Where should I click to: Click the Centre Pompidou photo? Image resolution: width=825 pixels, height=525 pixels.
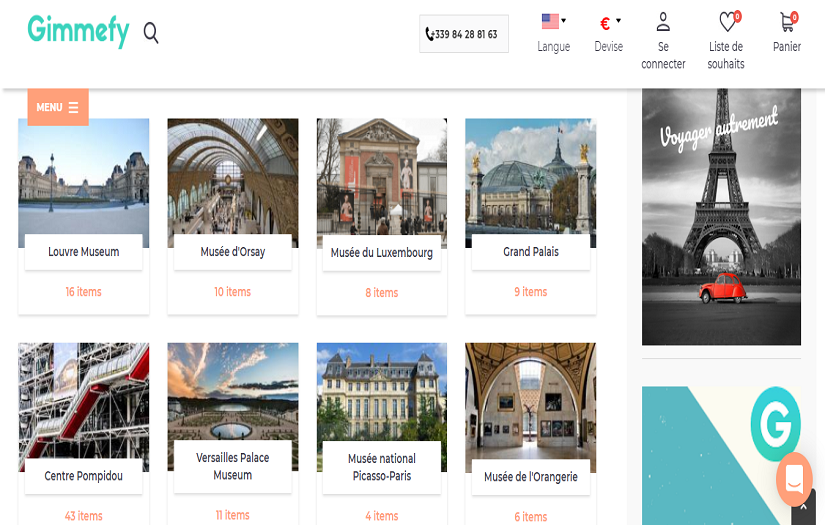(84, 402)
